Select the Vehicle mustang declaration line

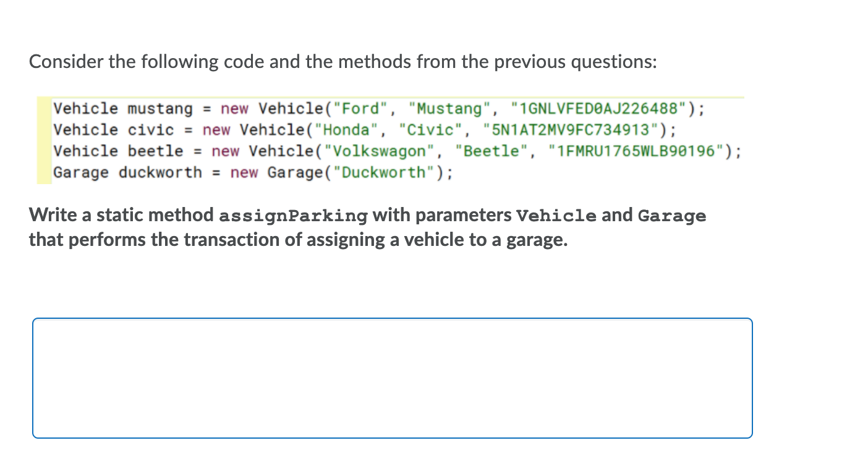point(379,109)
